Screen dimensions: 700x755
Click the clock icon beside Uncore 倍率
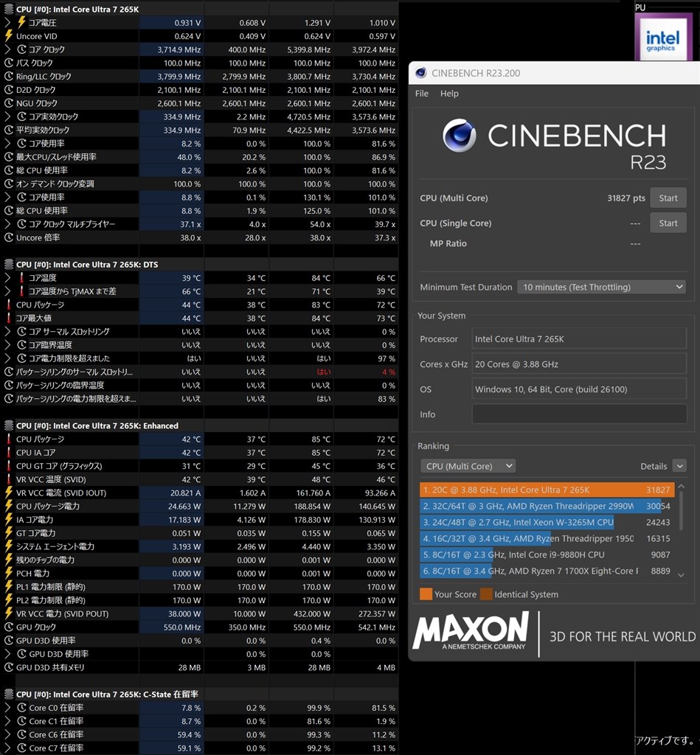pyautogui.click(x=9, y=237)
